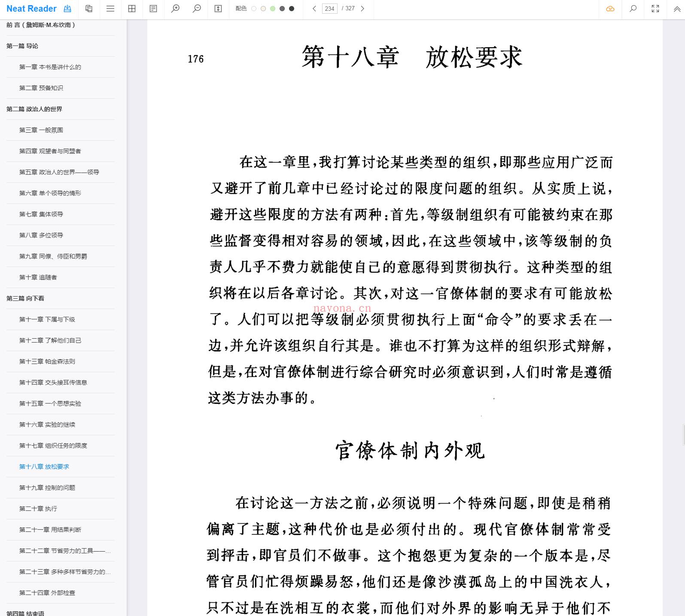Screen dimensions: 685x616
Task: Open 第二十四章 外部检查
Action: (47, 593)
